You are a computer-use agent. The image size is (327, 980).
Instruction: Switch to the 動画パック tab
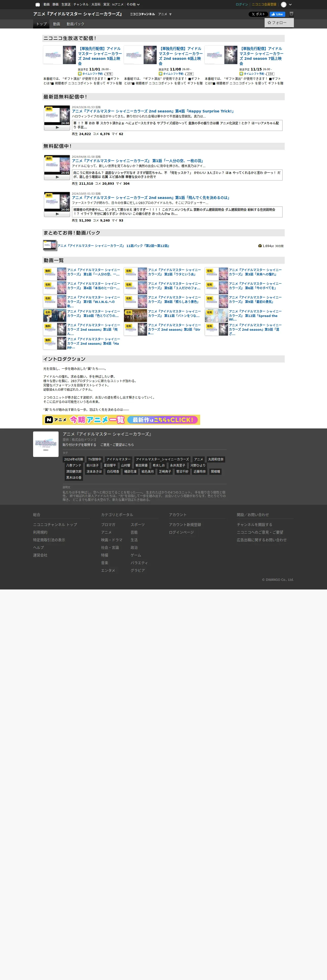tap(75, 24)
